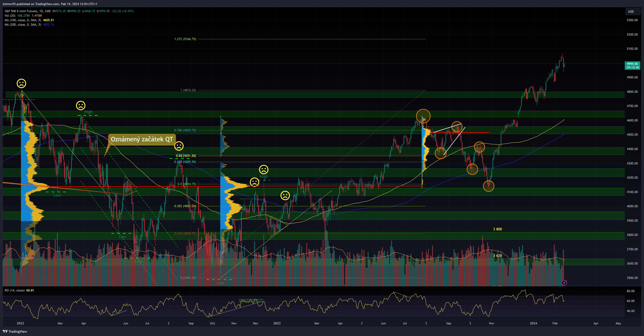Click the yellow 3 800 text label
This screenshot has height=336, width=644.
point(497,229)
